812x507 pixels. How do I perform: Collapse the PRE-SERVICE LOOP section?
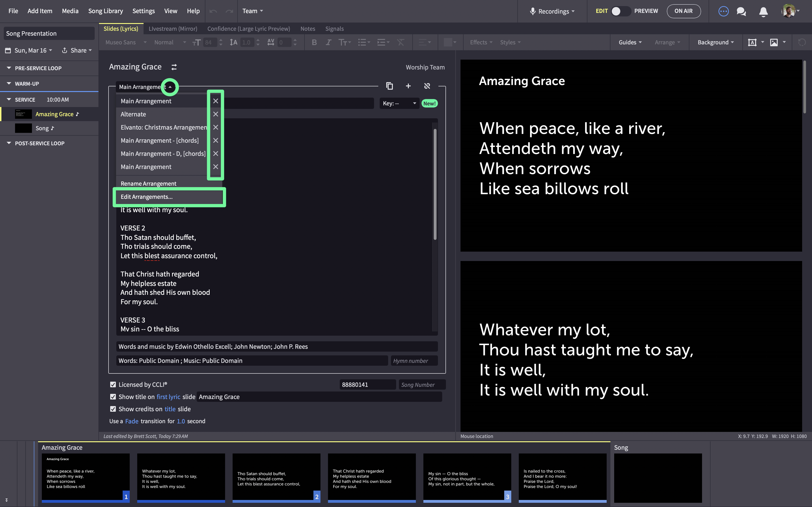coord(9,68)
